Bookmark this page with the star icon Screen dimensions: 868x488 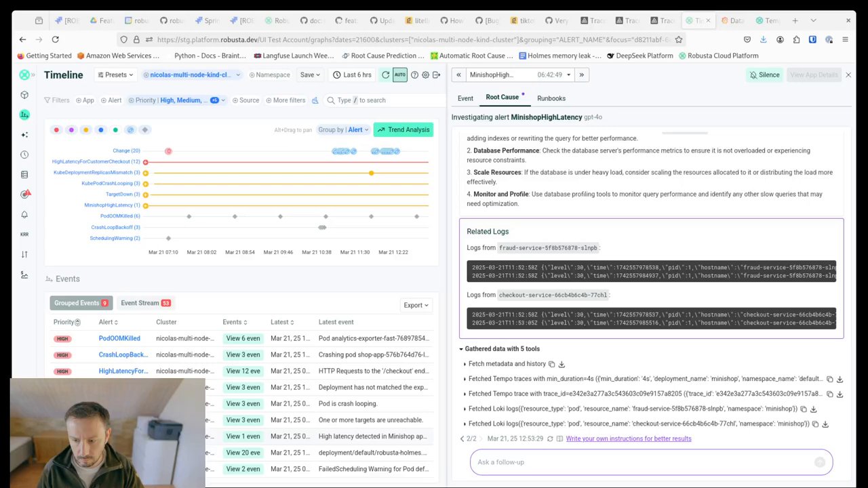(x=678, y=39)
